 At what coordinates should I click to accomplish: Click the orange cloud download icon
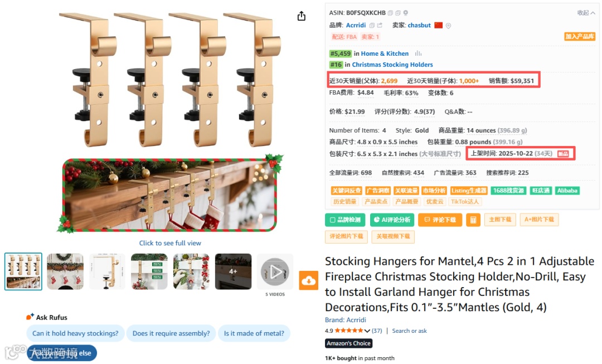pyautogui.click(x=308, y=281)
